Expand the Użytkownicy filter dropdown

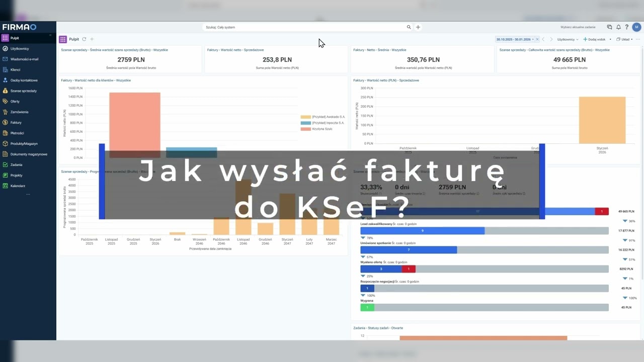(x=568, y=39)
